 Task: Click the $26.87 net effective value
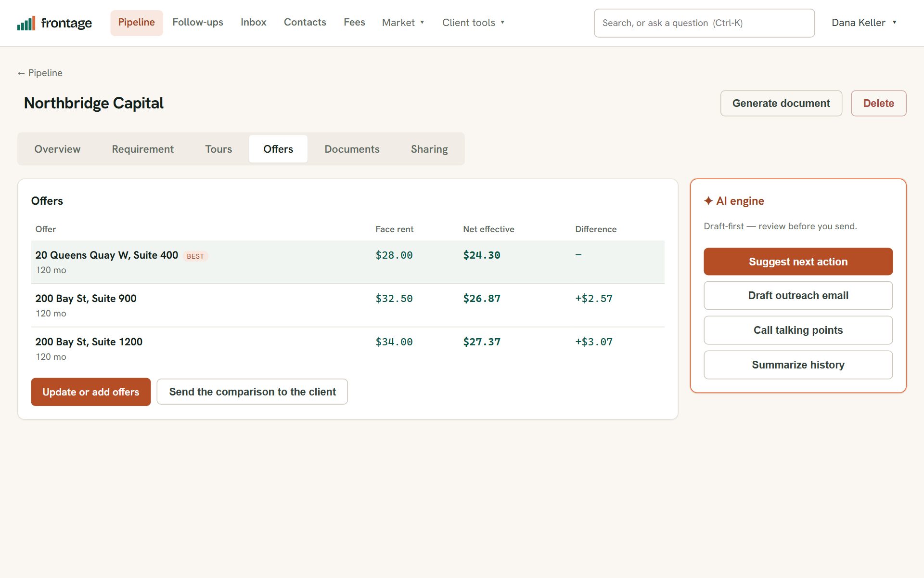tap(482, 299)
